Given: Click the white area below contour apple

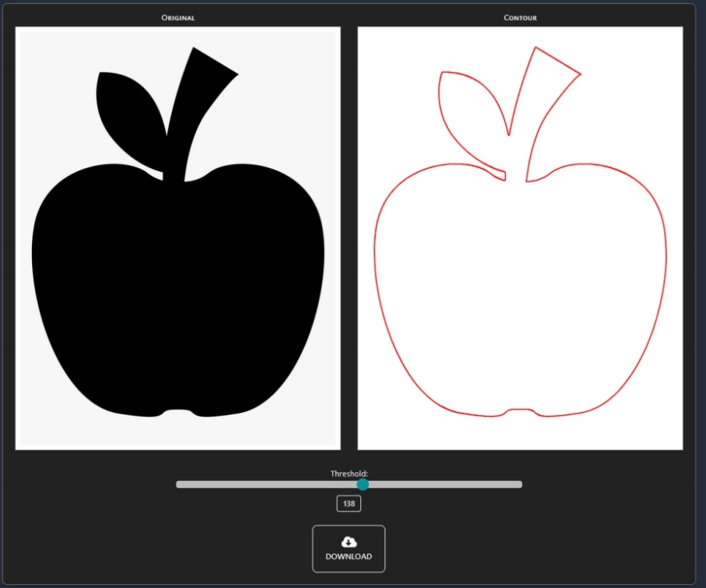Looking at the screenshot, I should point(520,434).
